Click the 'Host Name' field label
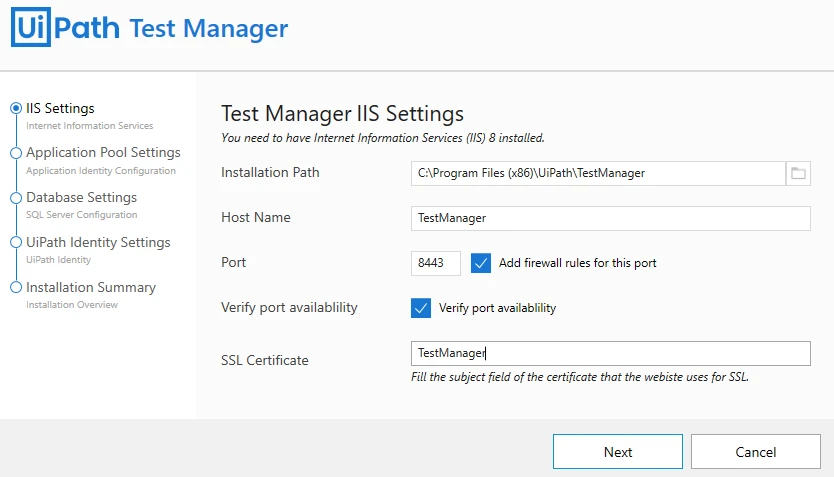 (x=256, y=217)
